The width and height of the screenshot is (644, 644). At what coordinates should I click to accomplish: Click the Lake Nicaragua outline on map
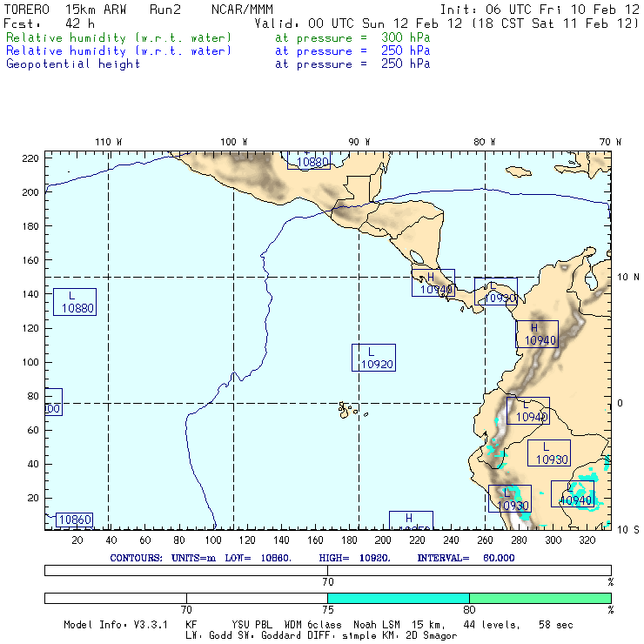point(417,257)
